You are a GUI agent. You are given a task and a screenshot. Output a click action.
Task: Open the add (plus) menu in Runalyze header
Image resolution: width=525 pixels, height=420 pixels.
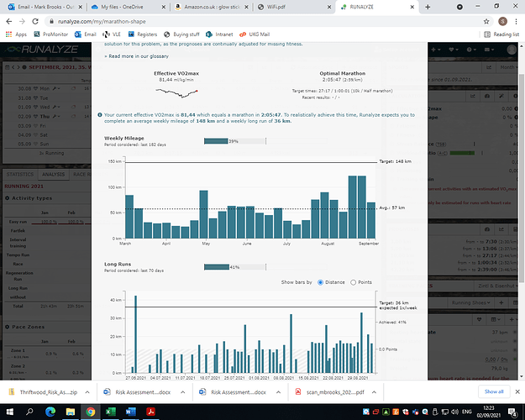(435, 50)
